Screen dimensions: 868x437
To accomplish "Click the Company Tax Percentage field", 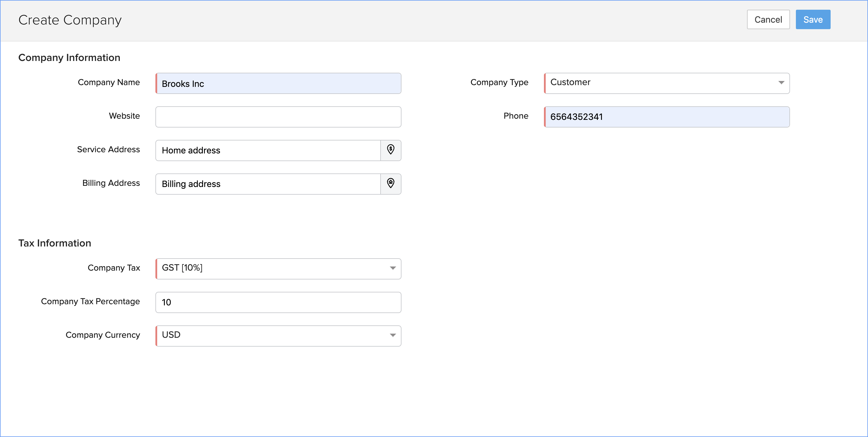I will click(278, 302).
